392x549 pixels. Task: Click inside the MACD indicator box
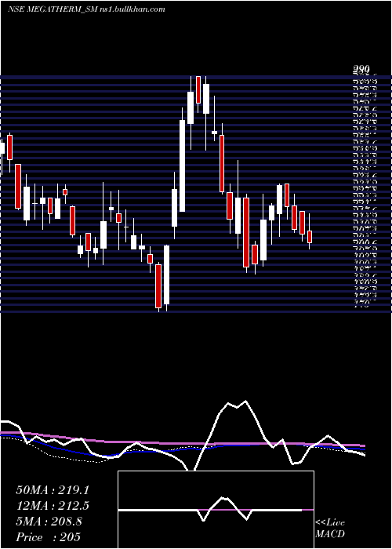[x=216, y=510]
